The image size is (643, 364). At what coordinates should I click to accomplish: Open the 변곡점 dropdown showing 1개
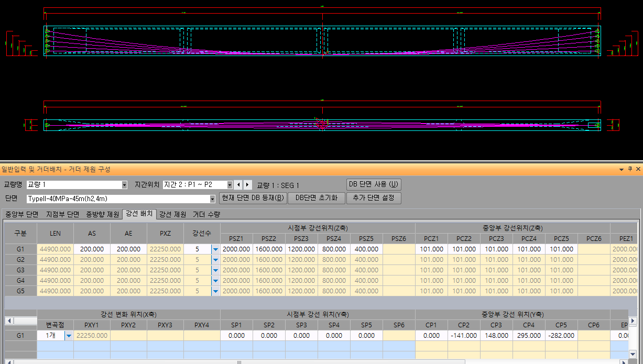69,336
